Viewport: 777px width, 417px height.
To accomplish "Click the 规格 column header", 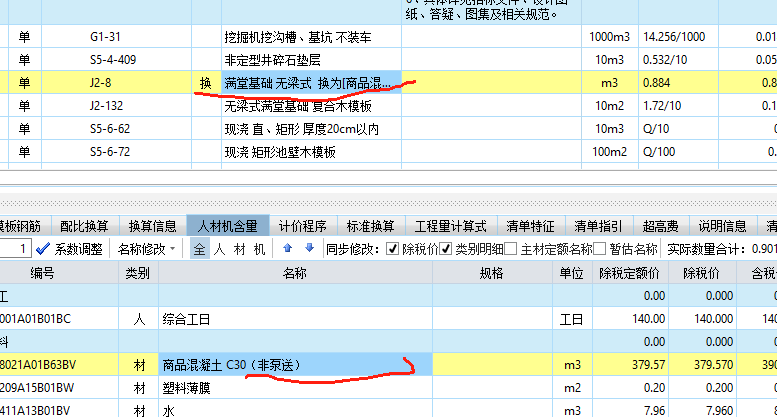I will pos(493,273).
